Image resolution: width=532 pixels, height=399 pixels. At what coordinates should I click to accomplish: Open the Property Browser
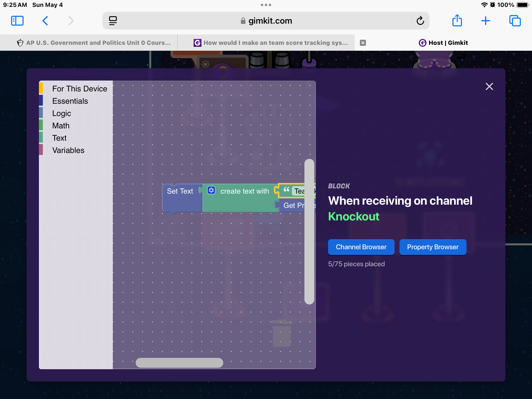(433, 247)
